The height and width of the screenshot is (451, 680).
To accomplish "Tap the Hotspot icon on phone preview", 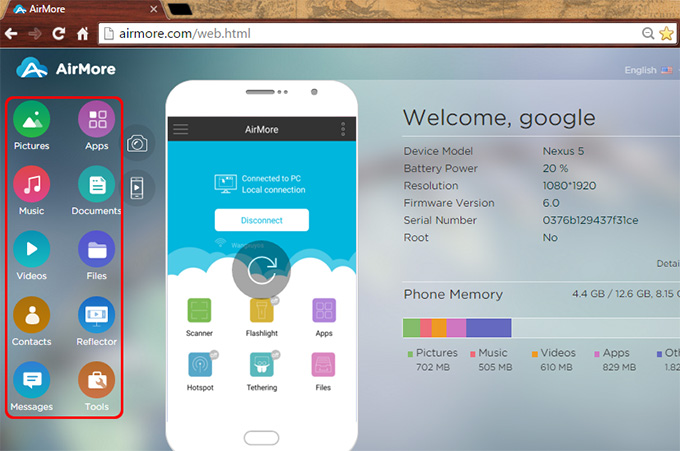I will tap(200, 365).
